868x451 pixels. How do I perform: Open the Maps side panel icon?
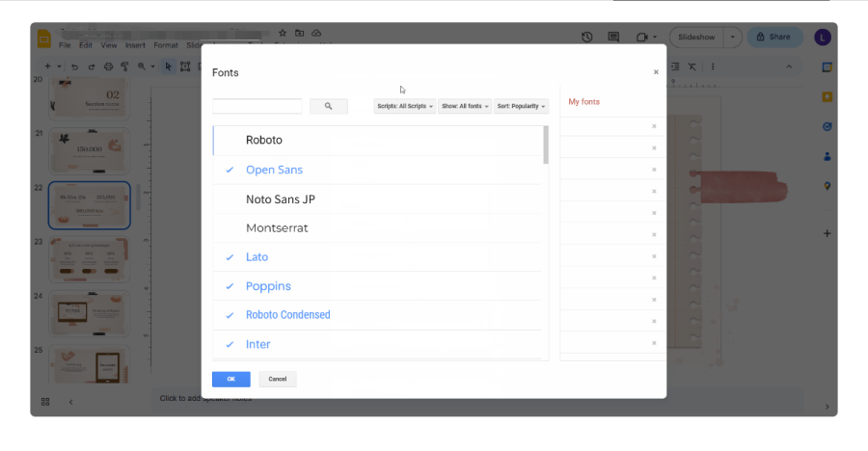coord(827,186)
